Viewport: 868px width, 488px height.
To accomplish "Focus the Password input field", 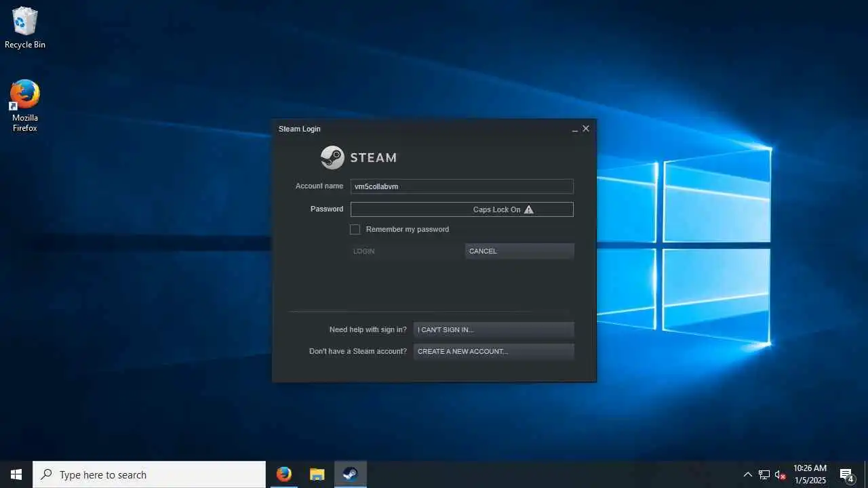I will tap(462, 209).
